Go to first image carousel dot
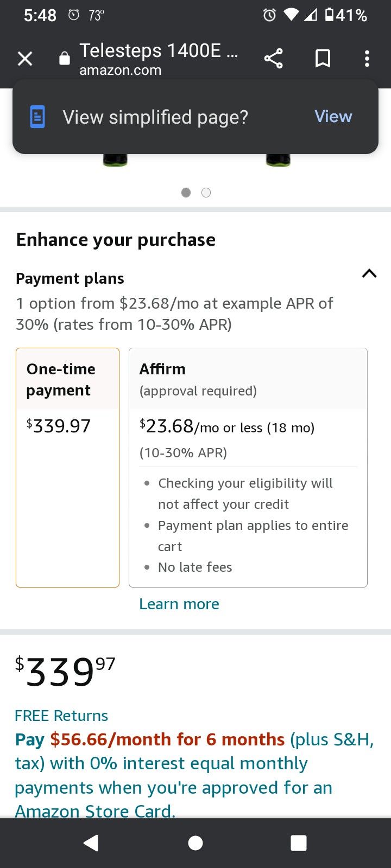391x868 pixels. coord(186,193)
